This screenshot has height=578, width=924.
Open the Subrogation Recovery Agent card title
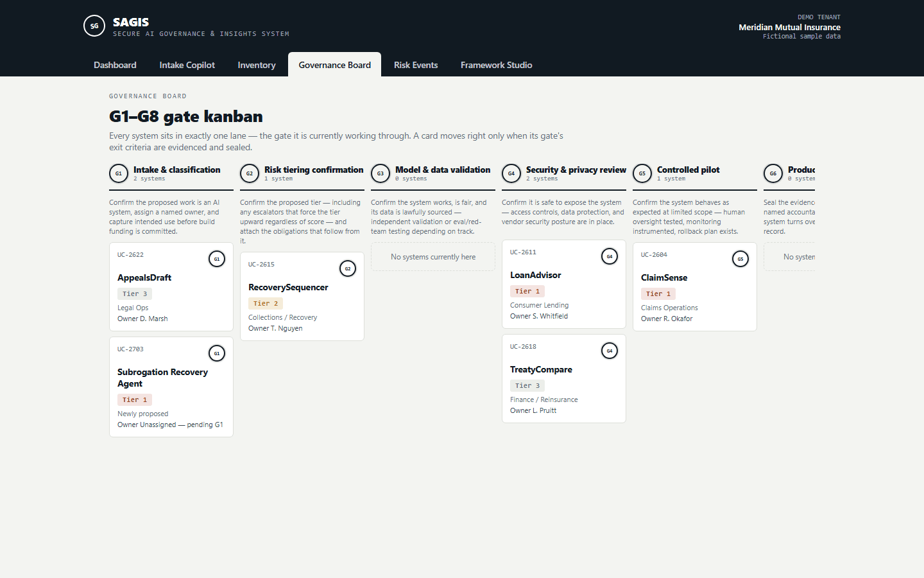(162, 378)
